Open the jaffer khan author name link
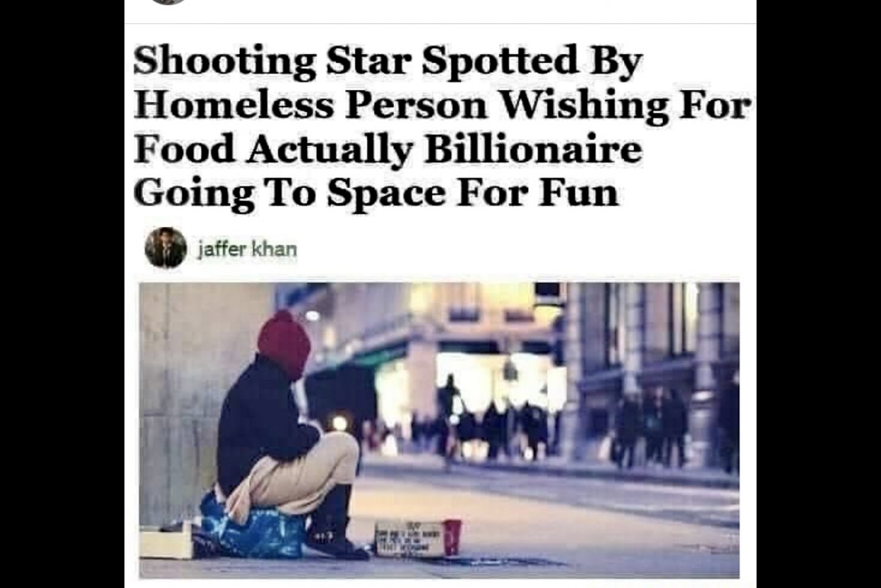 pyautogui.click(x=247, y=249)
